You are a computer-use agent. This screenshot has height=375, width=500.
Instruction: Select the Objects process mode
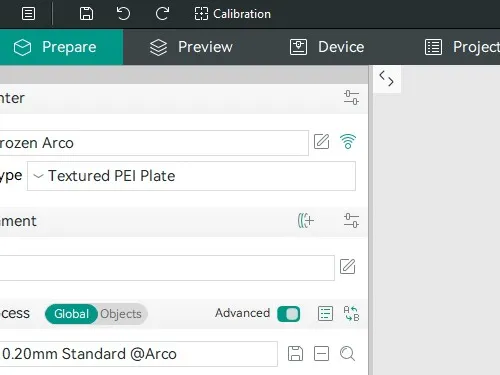121,314
